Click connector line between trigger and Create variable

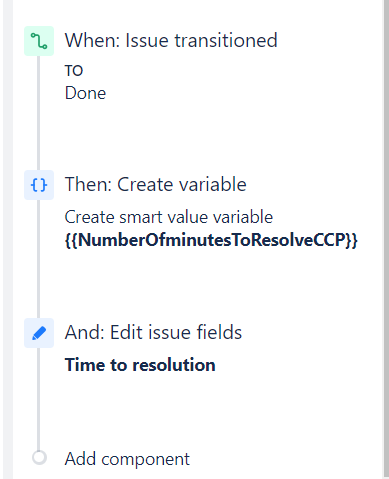coord(39,113)
